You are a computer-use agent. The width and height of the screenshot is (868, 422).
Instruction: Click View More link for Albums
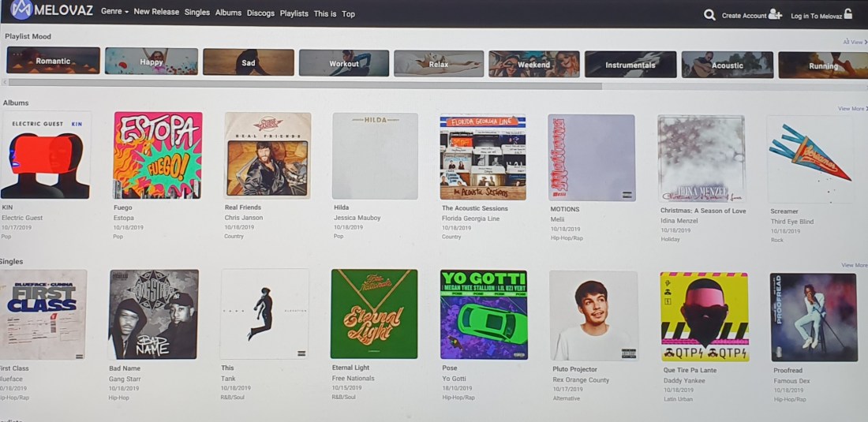point(851,108)
